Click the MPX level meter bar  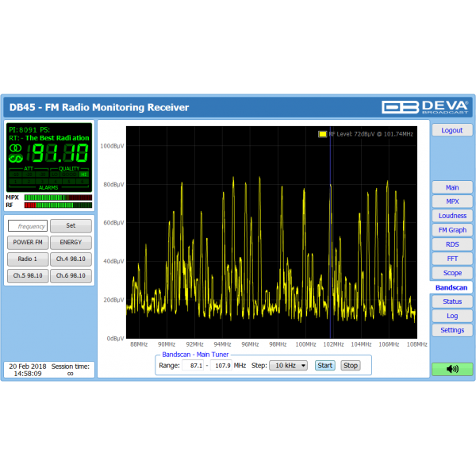pyautogui.click(x=58, y=198)
